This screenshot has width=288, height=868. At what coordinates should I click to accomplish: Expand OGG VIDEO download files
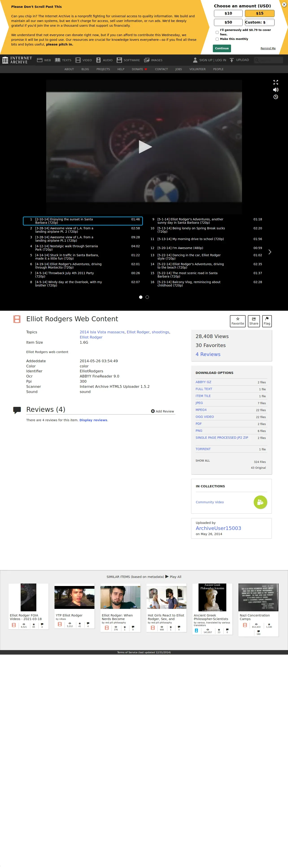(205, 417)
